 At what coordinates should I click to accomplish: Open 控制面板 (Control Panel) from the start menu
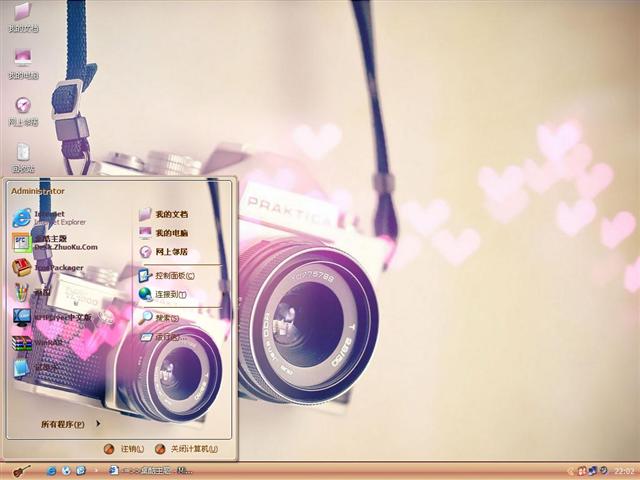(x=168, y=275)
